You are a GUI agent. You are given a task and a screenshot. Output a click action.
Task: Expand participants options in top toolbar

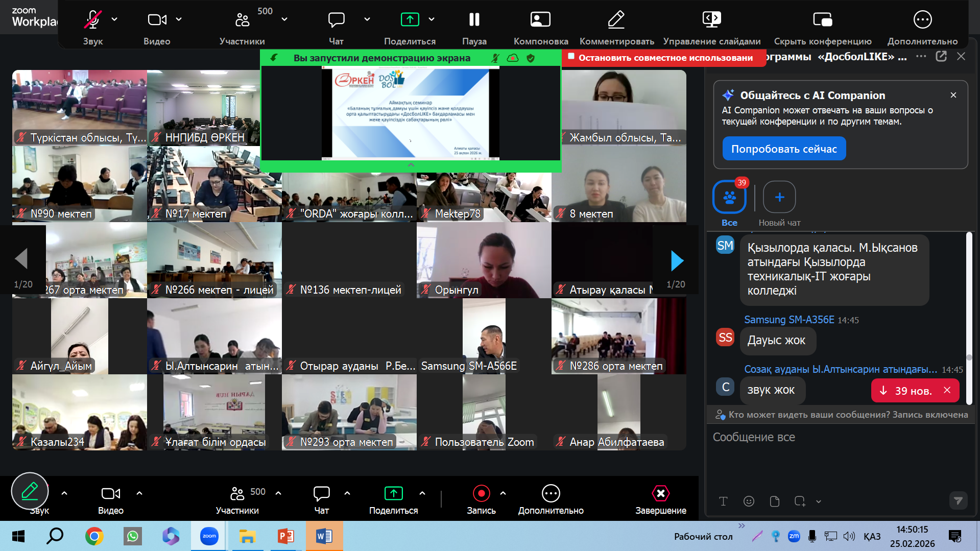coord(284,19)
